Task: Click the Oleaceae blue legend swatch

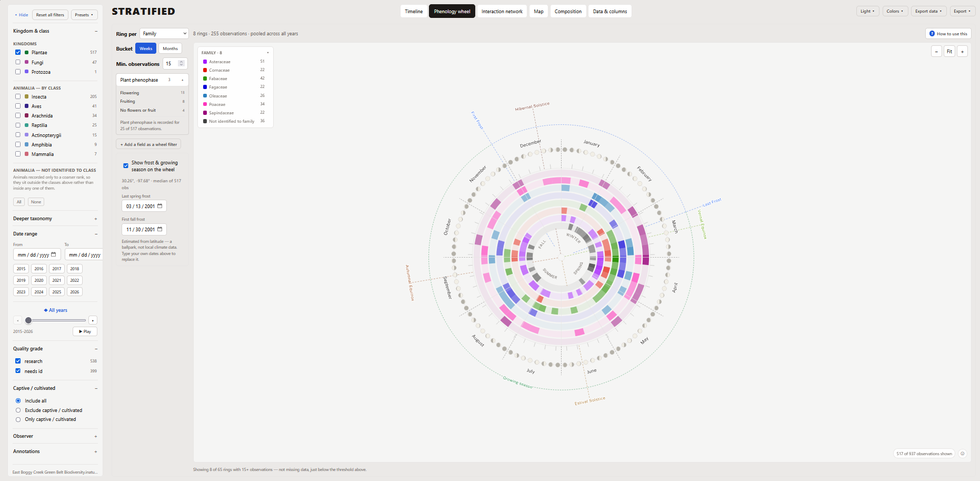Action: pyautogui.click(x=205, y=96)
